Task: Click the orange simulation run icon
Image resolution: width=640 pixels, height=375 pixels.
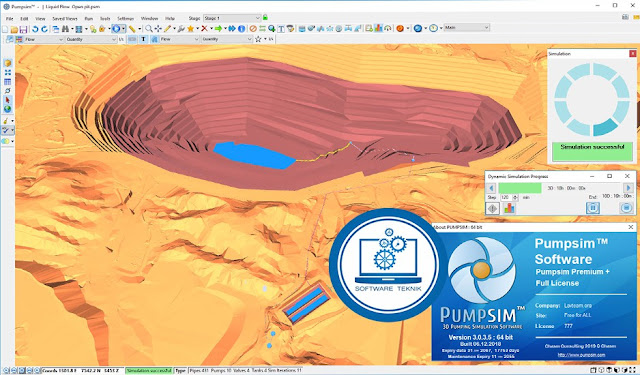Action: (400, 28)
